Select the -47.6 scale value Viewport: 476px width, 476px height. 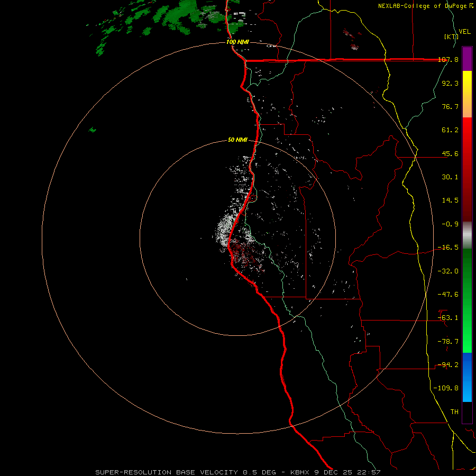point(448,295)
